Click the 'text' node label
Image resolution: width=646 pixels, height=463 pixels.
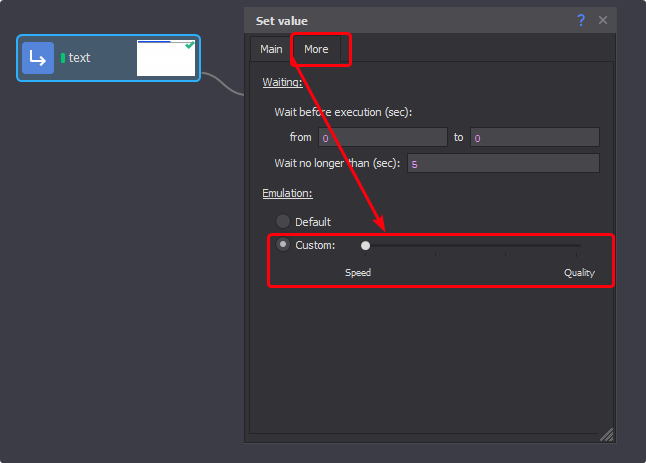click(x=79, y=58)
